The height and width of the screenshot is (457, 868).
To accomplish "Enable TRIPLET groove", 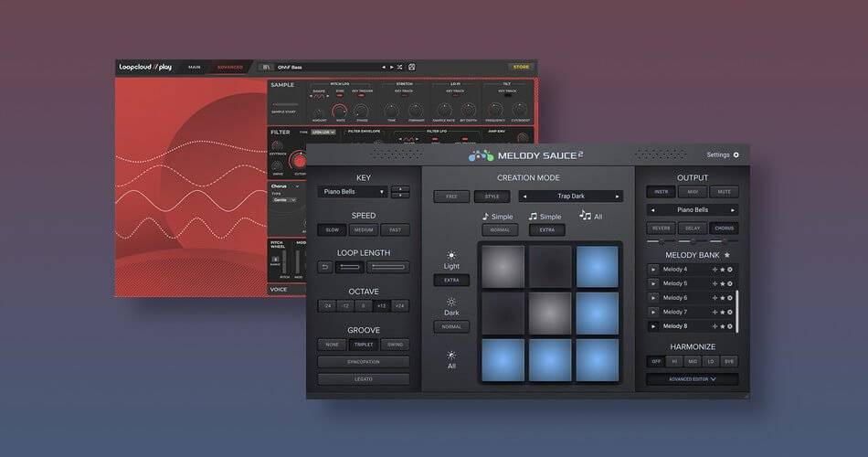I will (364, 345).
